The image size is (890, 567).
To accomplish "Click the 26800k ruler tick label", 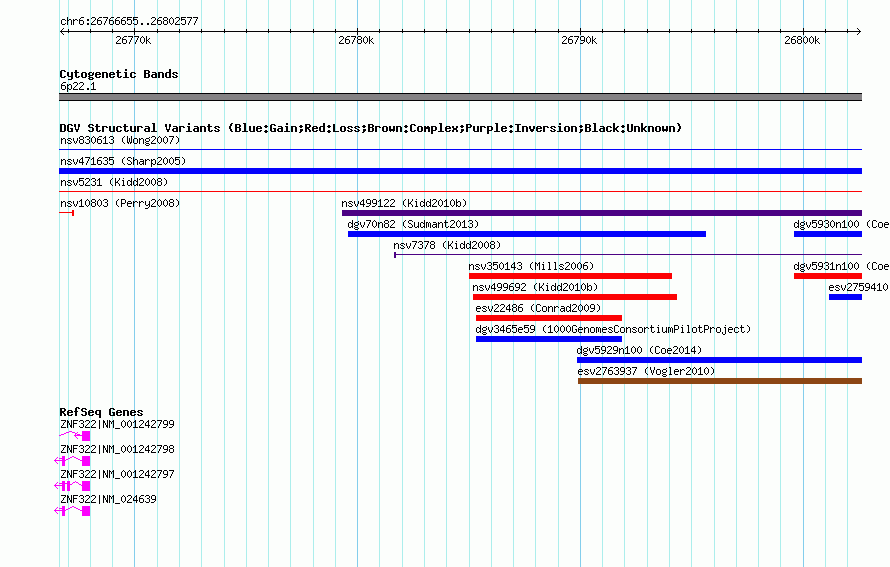I will 802,40.
